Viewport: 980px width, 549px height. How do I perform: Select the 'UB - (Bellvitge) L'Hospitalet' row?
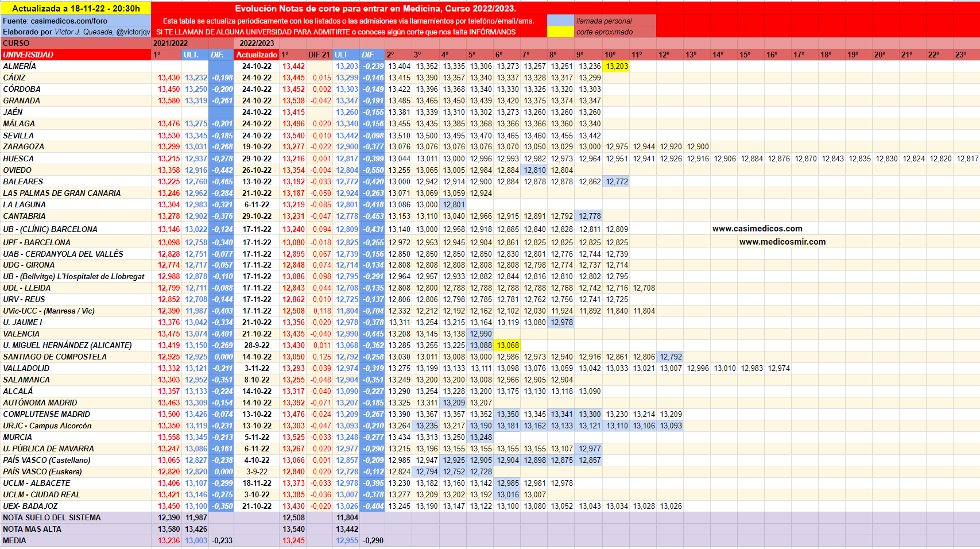point(76,276)
